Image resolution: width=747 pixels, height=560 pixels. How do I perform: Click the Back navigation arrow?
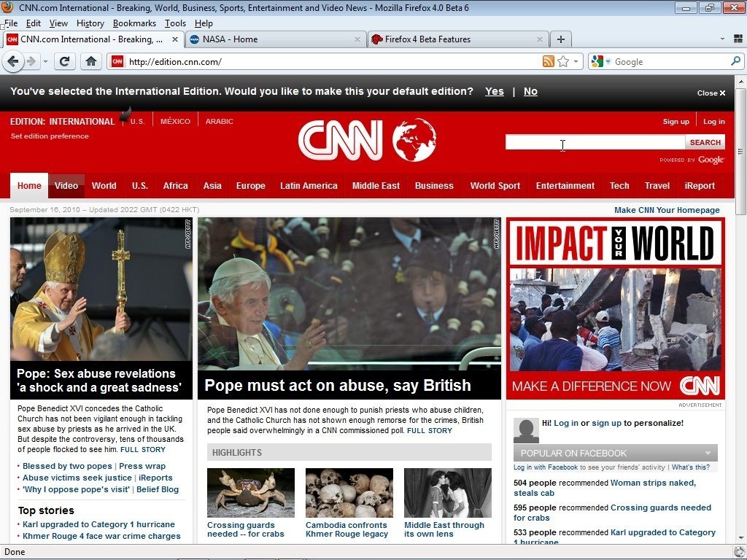pos(13,61)
